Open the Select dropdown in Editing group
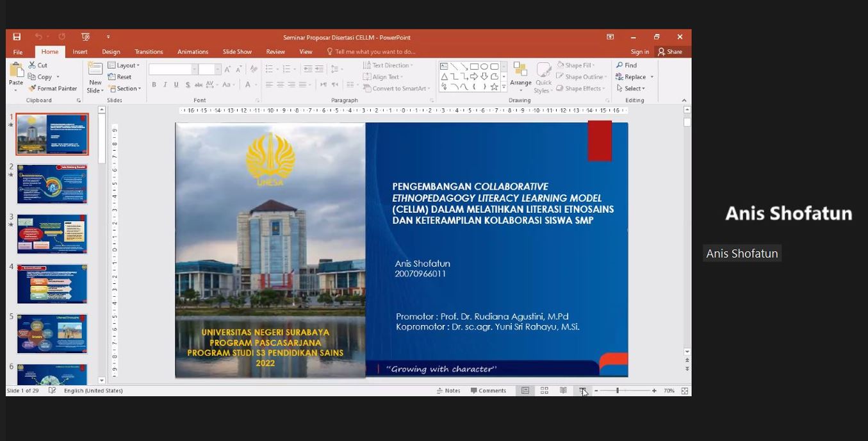Image resolution: width=868 pixels, height=441 pixels. pyautogui.click(x=631, y=88)
